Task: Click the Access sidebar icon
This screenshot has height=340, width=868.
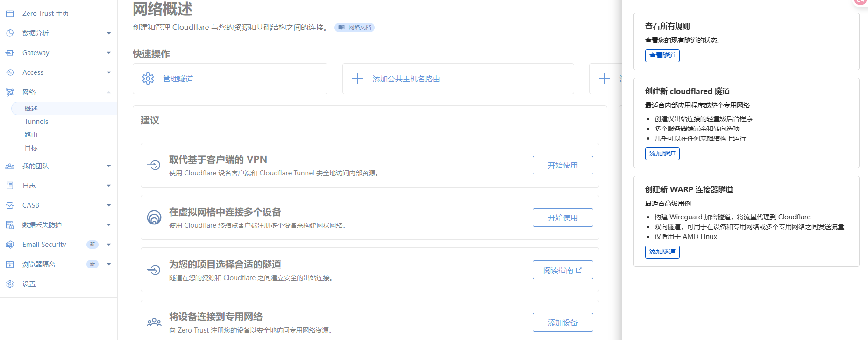Action: [10, 72]
